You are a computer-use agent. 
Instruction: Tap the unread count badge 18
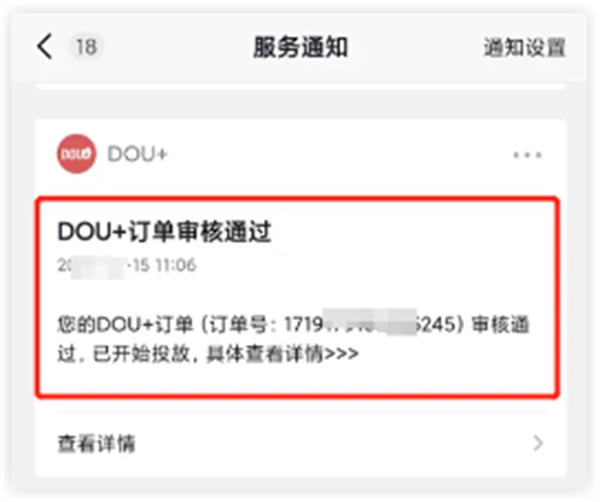coord(86,47)
